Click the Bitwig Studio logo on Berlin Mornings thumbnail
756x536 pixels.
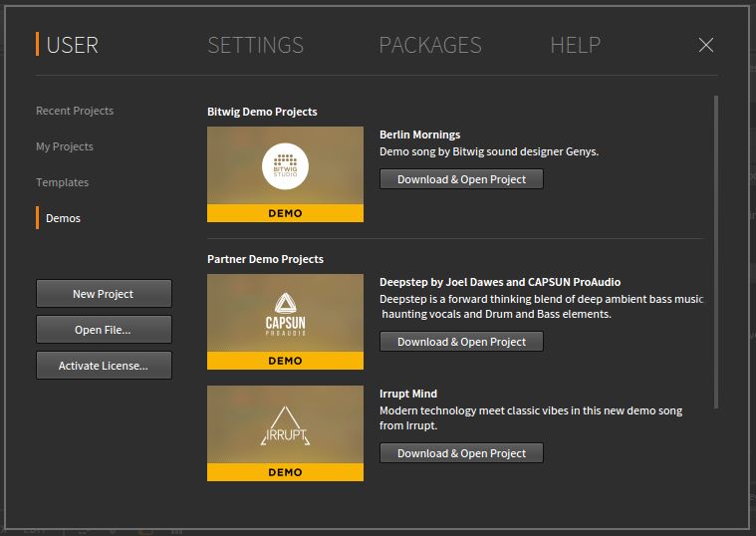coord(286,166)
